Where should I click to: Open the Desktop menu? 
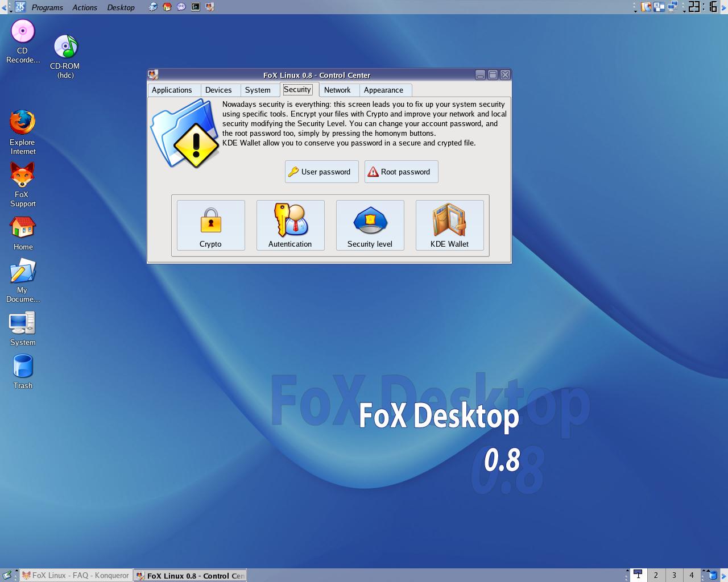(121, 7)
